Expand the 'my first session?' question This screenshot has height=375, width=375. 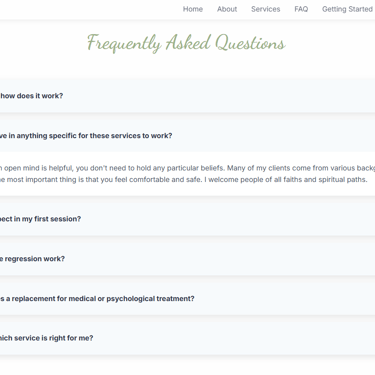pos(187,219)
